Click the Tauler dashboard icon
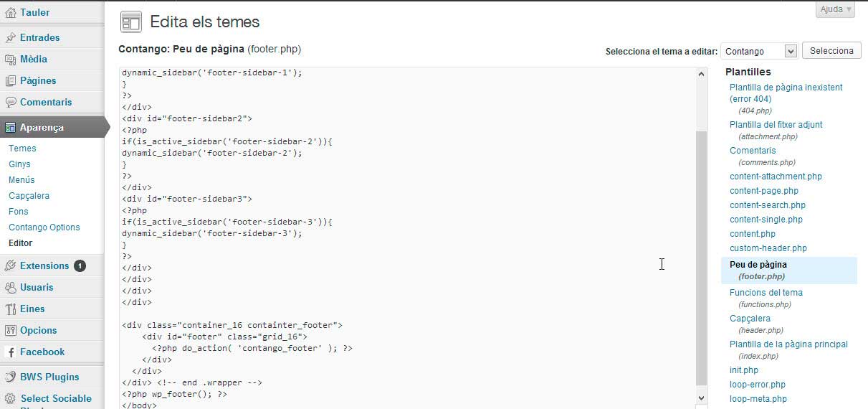 click(x=10, y=13)
